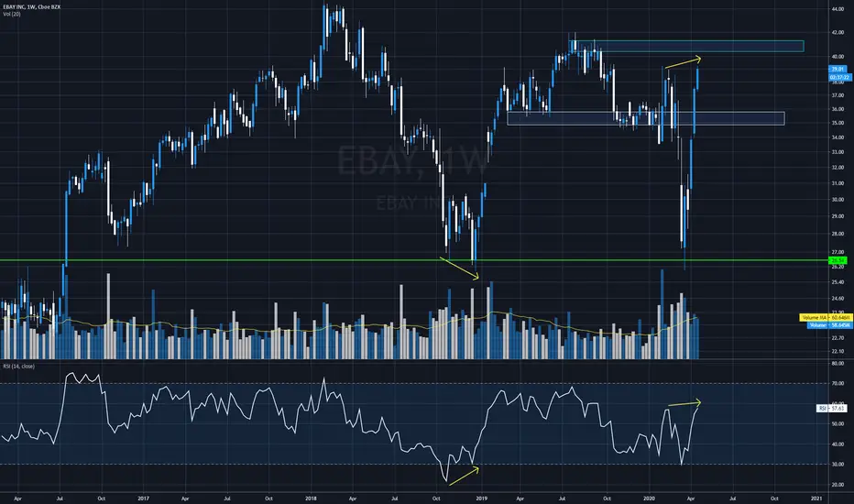Click the blue 39.01 current price label

tap(838, 70)
